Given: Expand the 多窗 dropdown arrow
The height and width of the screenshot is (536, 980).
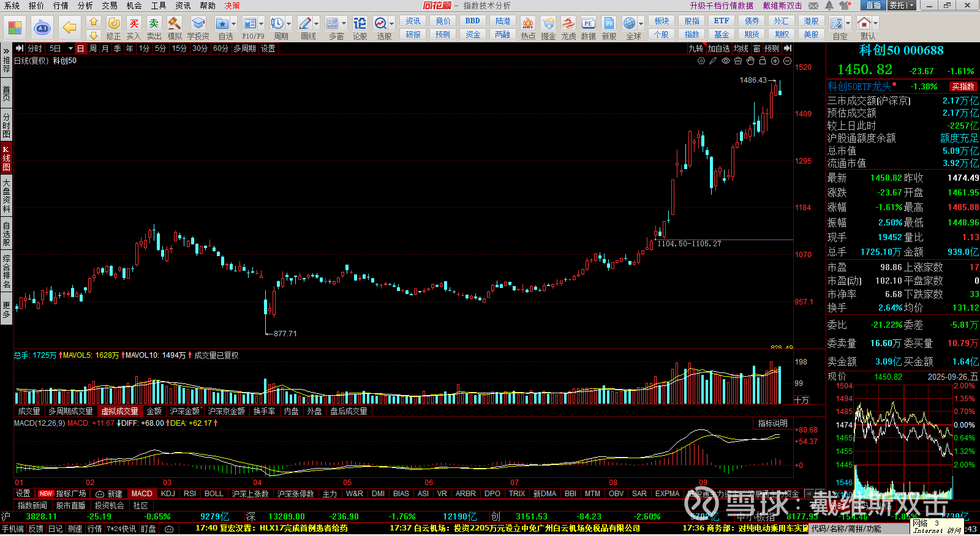Looking at the screenshot, I should coord(344,24).
